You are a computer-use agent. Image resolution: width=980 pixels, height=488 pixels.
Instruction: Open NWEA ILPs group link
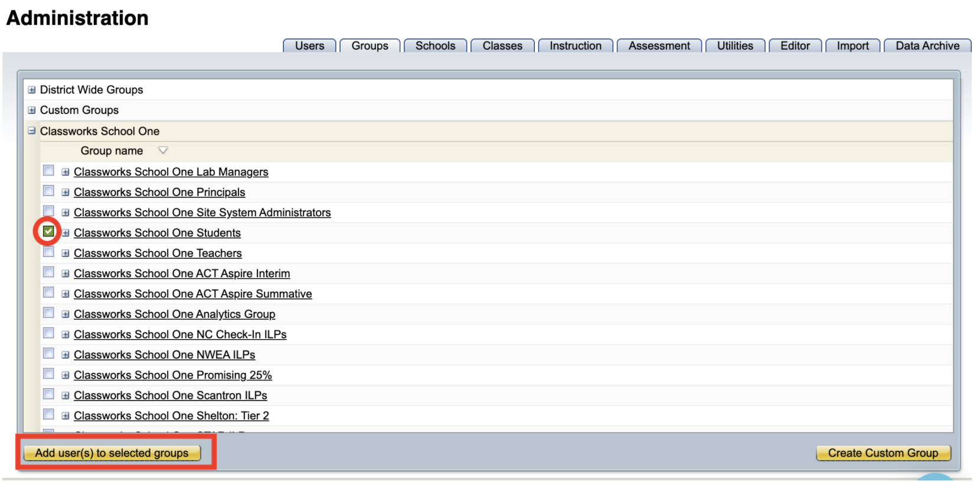pos(164,354)
